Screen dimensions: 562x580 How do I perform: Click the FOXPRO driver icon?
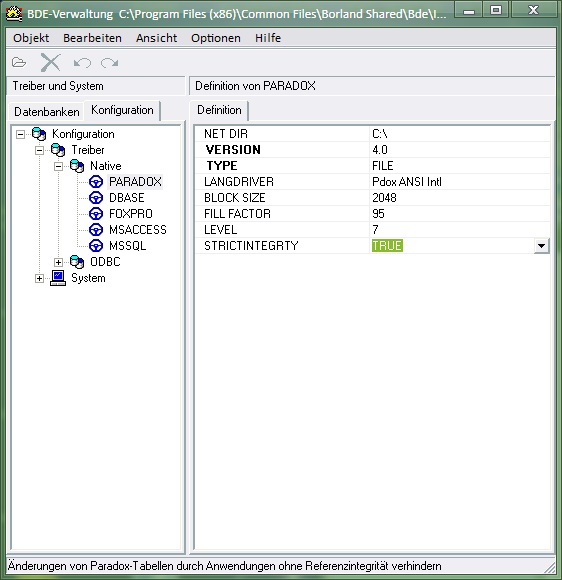click(x=96, y=214)
